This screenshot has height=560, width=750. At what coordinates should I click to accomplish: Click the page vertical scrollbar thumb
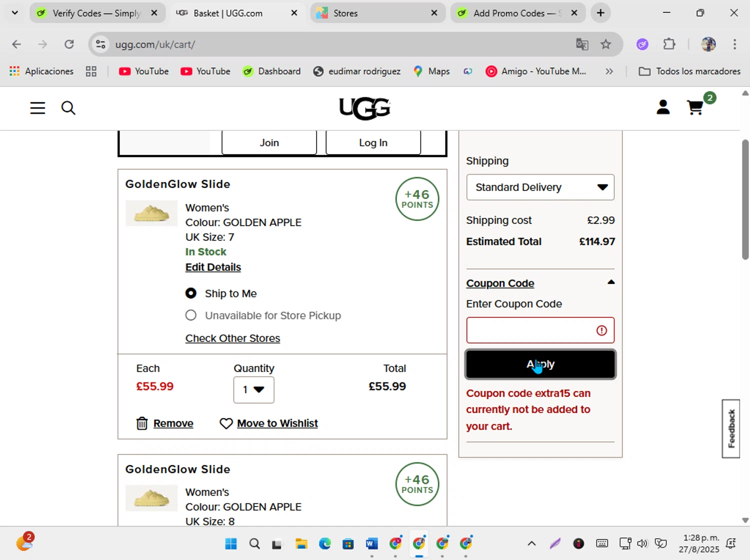pos(745,199)
